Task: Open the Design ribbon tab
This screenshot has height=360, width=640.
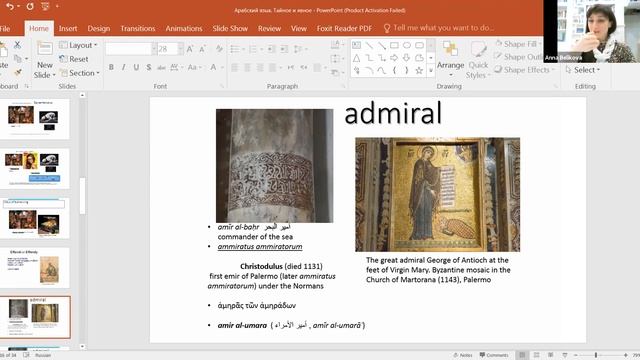Action: tap(98, 28)
